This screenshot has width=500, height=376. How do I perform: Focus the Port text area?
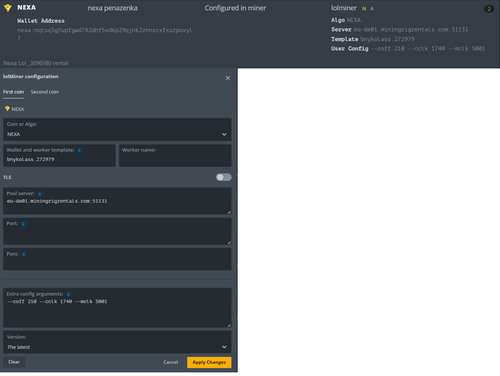pyautogui.click(x=117, y=231)
